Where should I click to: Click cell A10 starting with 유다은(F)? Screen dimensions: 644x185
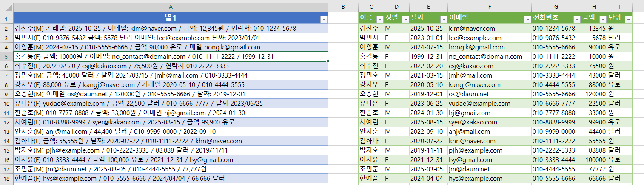tap(171, 103)
